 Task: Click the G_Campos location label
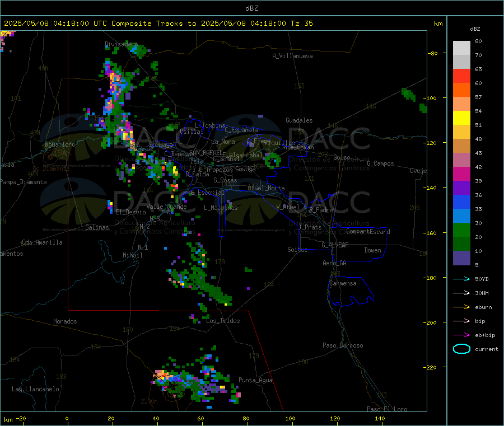pyautogui.click(x=381, y=163)
